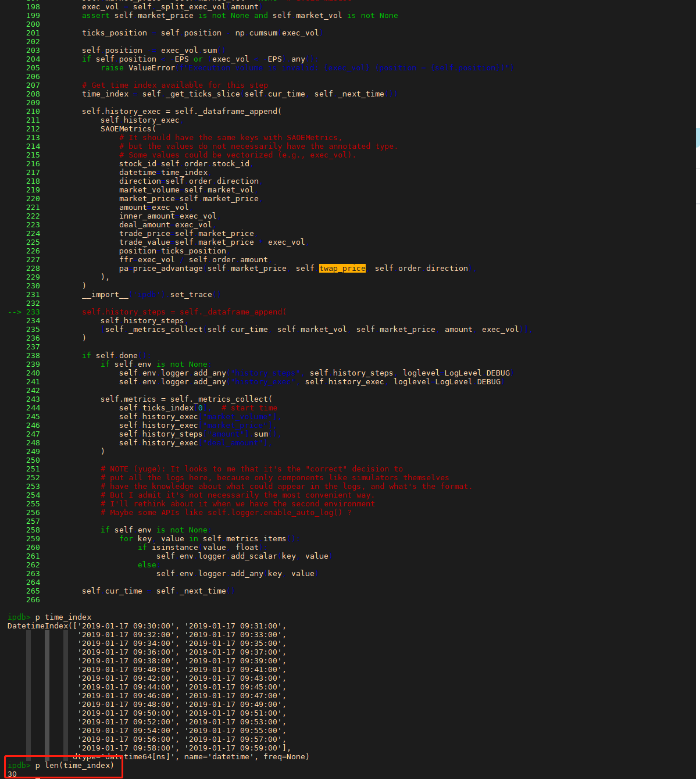Click the 'raise ValueError' statement
Viewport: 700px width, 779px height.
coord(138,68)
